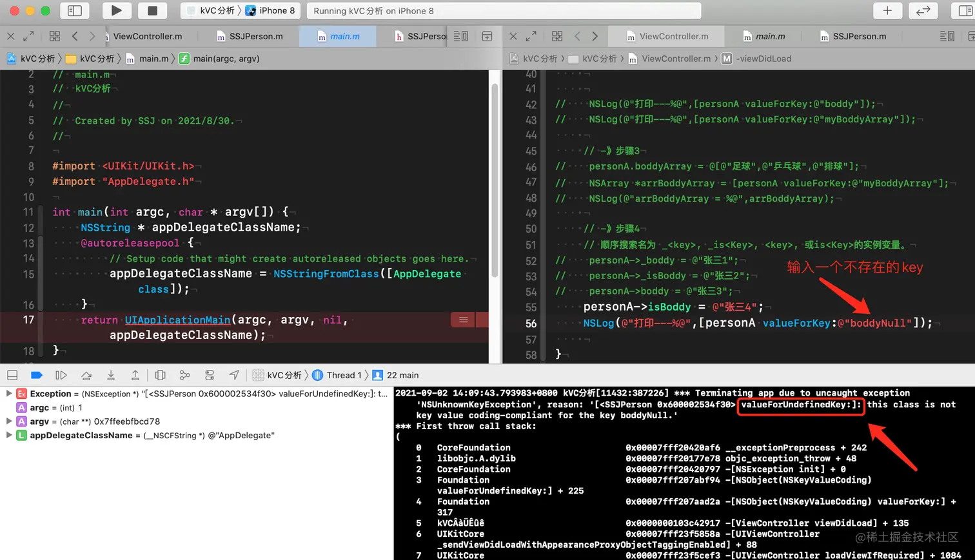Click the valueForKey:@"boddyNull" code line
The image size is (975, 560).
(758, 323)
